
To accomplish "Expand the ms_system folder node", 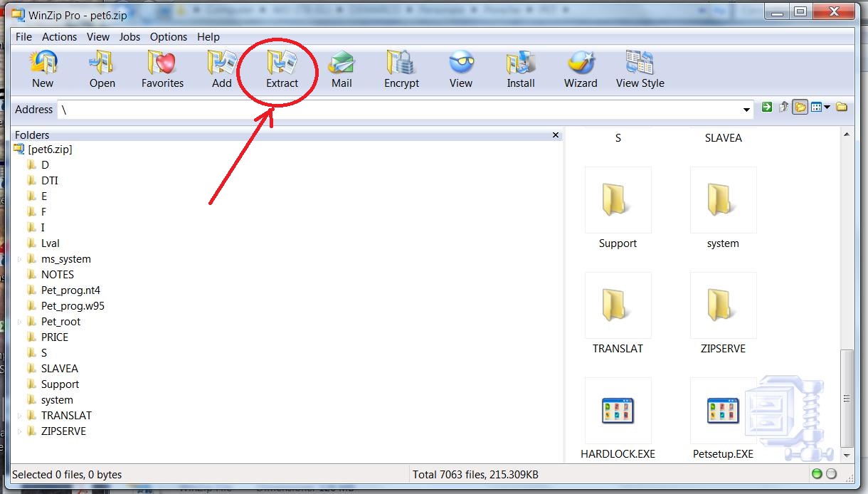I will pyautogui.click(x=20, y=259).
